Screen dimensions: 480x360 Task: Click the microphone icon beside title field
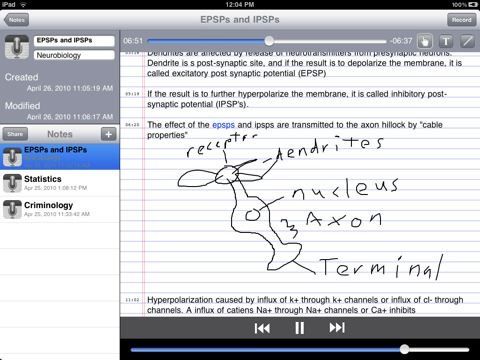[x=17, y=47]
